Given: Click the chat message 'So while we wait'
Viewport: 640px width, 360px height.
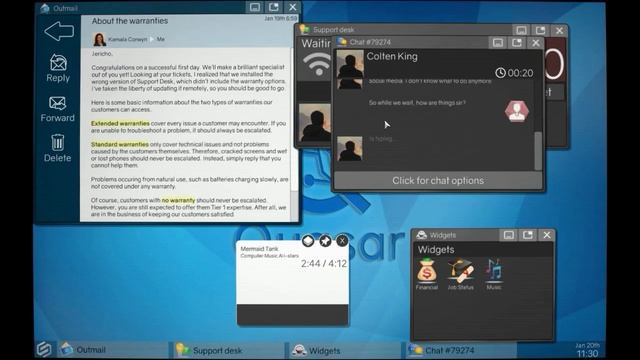Looking at the screenshot, I should coord(417,103).
